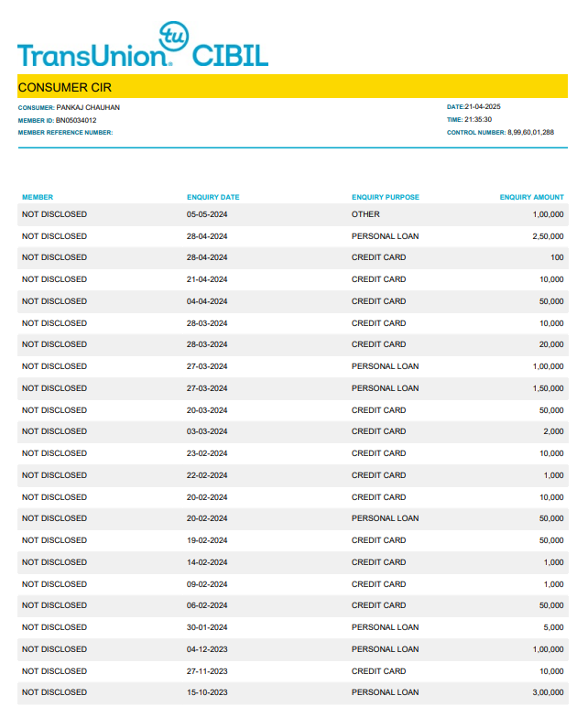Click the Member ID BN05034012 value
The width and height of the screenshot is (577, 728).
76,120
